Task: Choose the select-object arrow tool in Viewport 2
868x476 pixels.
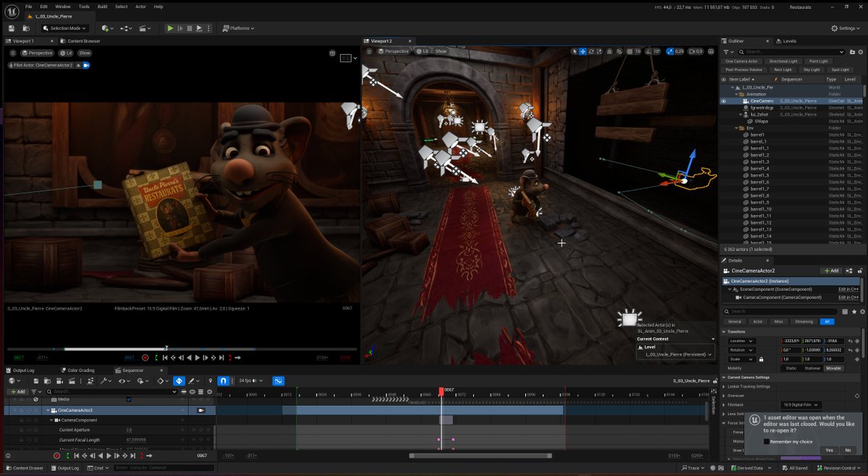Action: coord(574,51)
